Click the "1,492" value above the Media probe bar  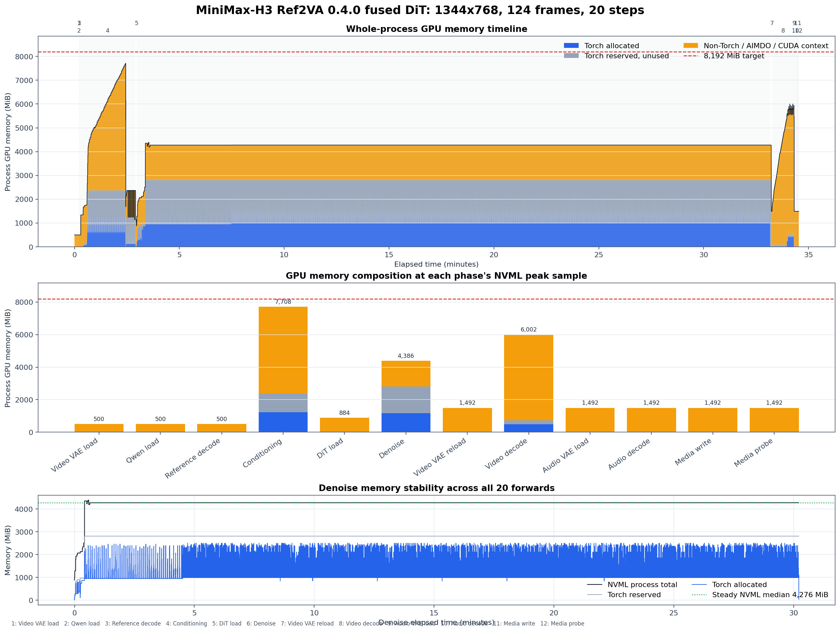click(x=774, y=403)
